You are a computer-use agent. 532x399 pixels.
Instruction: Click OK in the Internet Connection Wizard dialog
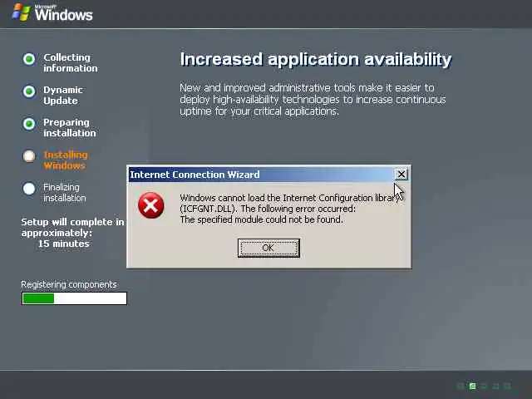point(268,248)
